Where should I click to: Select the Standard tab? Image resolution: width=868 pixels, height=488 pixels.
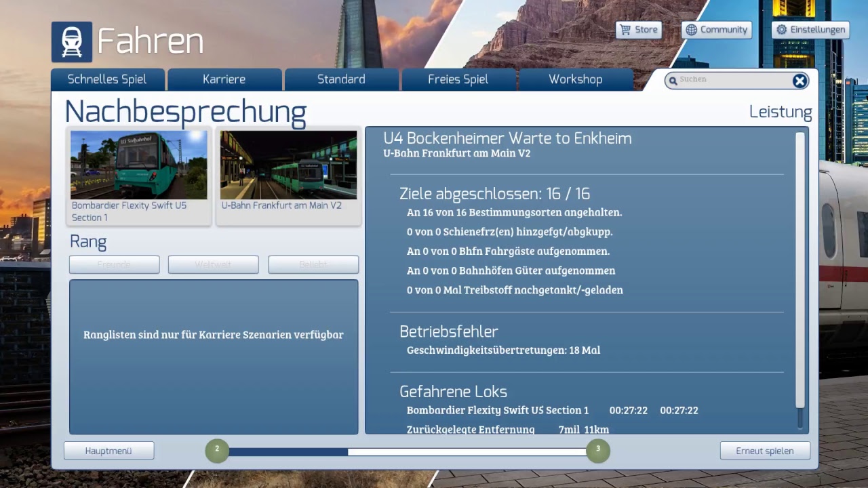pos(341,79)
